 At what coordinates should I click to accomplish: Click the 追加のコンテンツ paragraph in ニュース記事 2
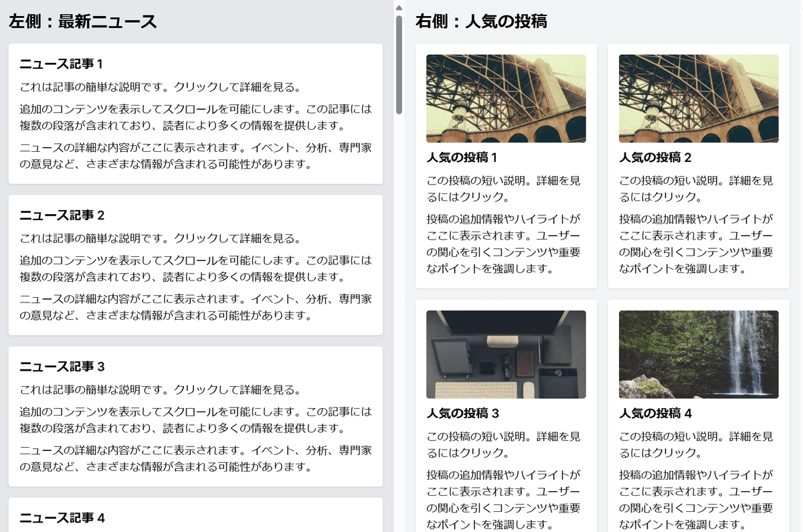[x=195, y=268]
